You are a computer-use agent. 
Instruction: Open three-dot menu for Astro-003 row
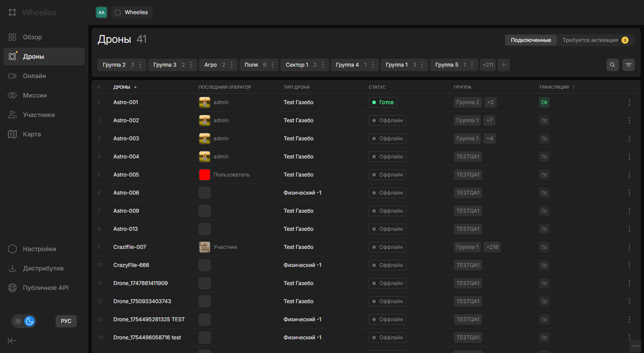[x=629, y=139]
